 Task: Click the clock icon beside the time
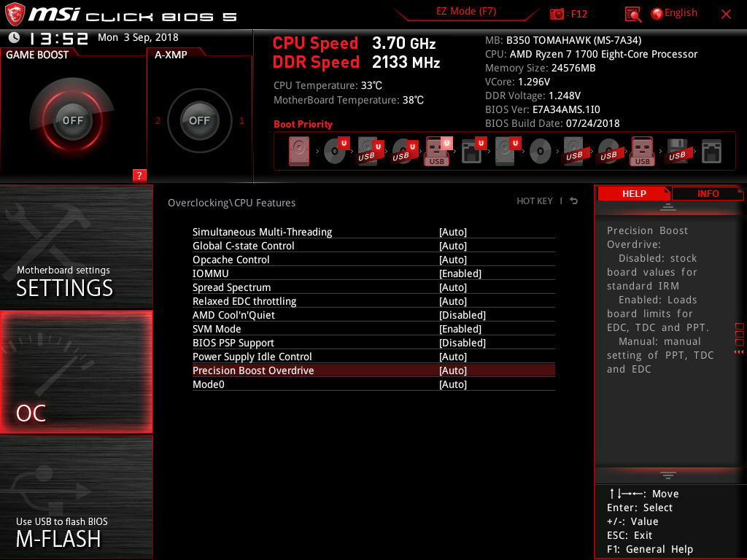[15, 37]
